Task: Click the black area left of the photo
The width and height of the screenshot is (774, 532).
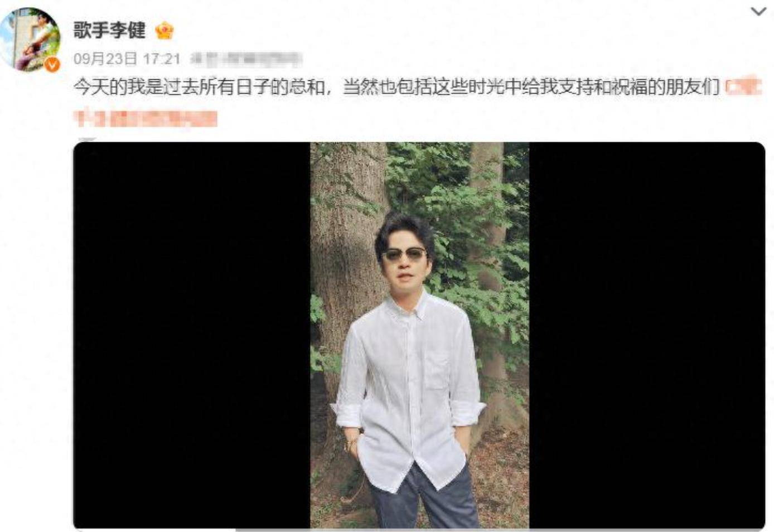Action: pyautogui.click(x=192, y=335)
